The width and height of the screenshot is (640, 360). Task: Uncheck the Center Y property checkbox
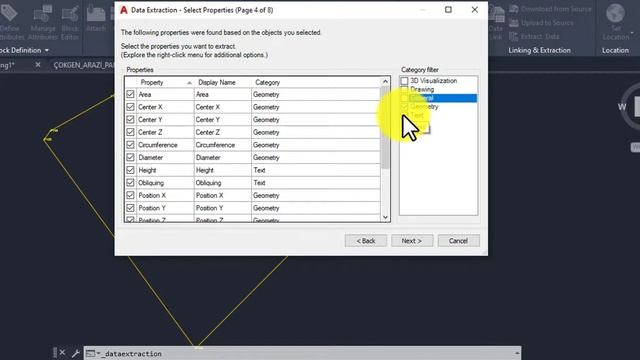(x=130, y=120)
